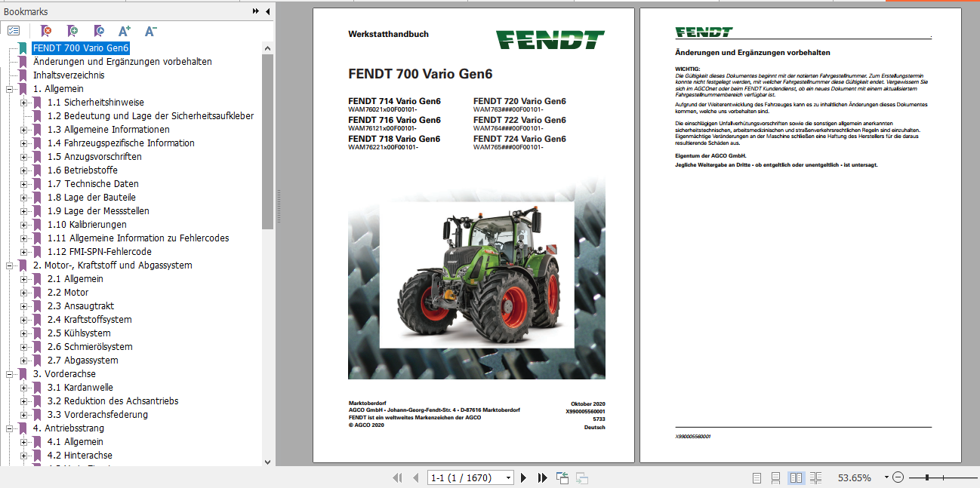Open bookmark 2.6 Schmierölsystem
The image size is (980, 488).
90,347
